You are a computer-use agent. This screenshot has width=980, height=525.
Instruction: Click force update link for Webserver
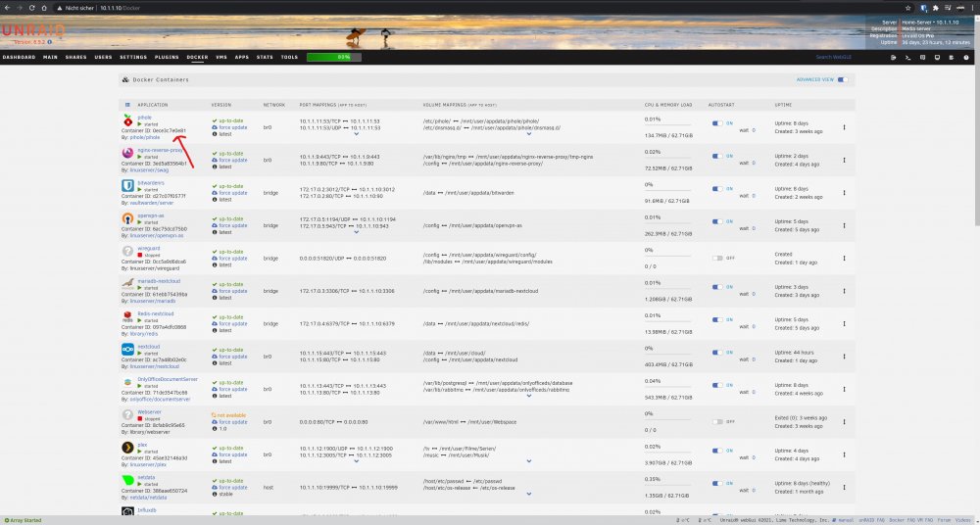pos(232,422)
